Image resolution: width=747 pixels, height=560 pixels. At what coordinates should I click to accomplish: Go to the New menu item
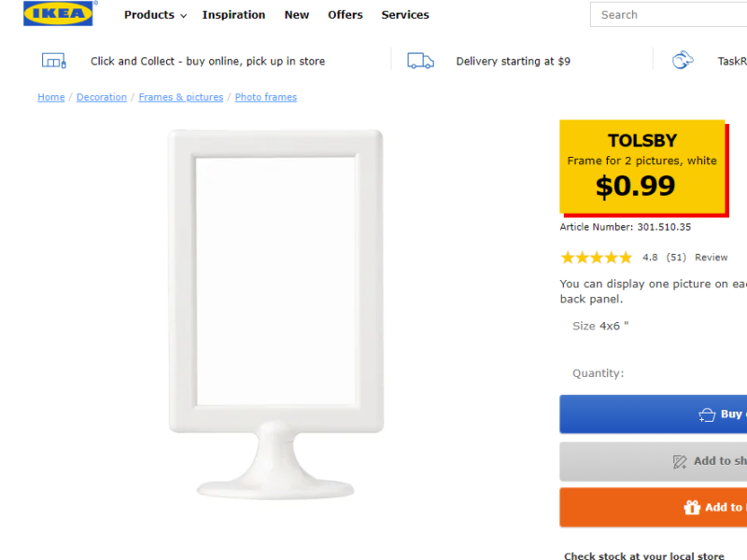pos(297,15)
